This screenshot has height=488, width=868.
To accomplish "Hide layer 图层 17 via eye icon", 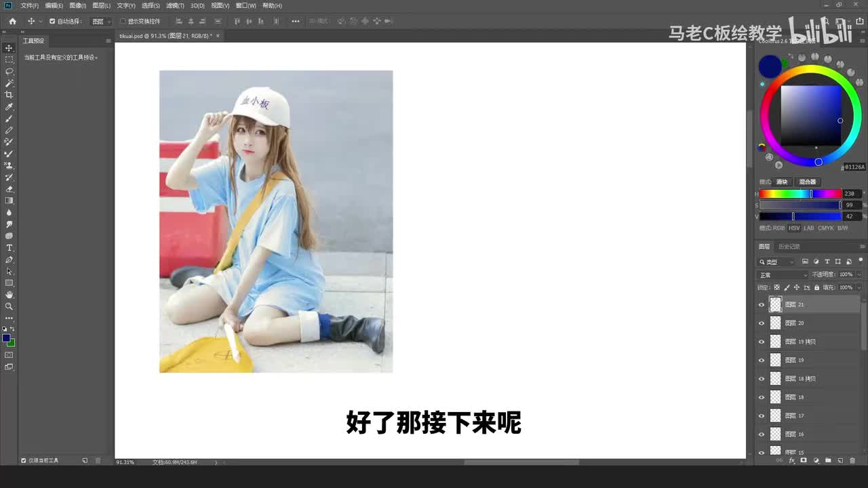I will (x=762, y=415).
